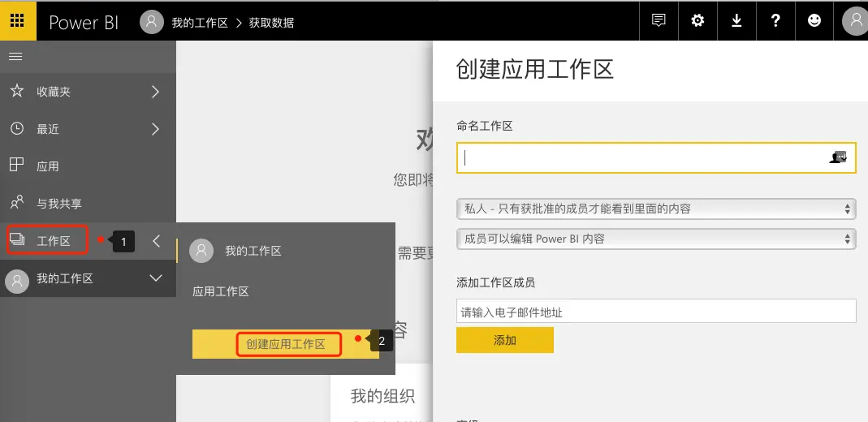
Task: Click the Recent clock icon
Action: 17,128
